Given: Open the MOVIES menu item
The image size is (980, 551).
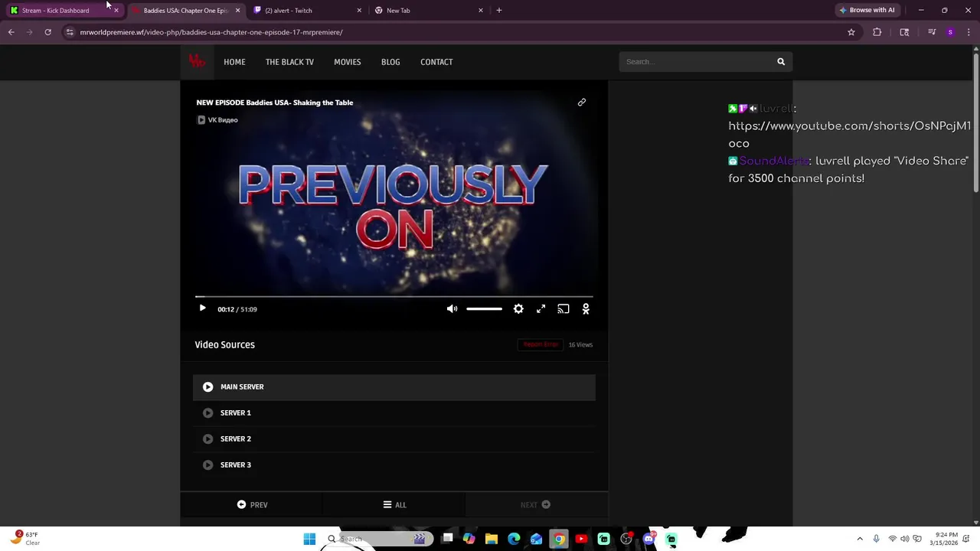Looking at the screenshot, I should 347,62.
